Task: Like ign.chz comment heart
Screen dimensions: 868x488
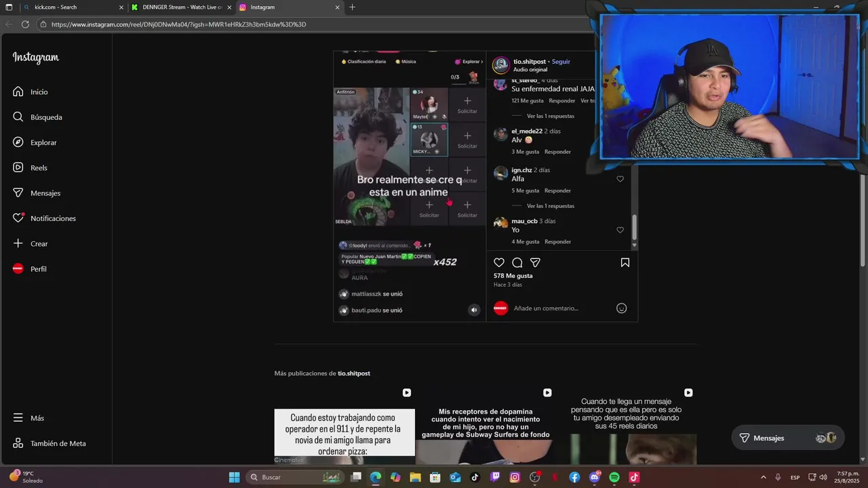Action: (x=620, y=179)
